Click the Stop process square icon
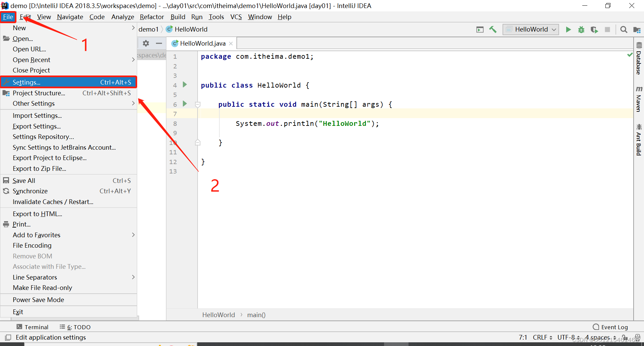Viewport: 644px width, 346px height. coord(607,30)
